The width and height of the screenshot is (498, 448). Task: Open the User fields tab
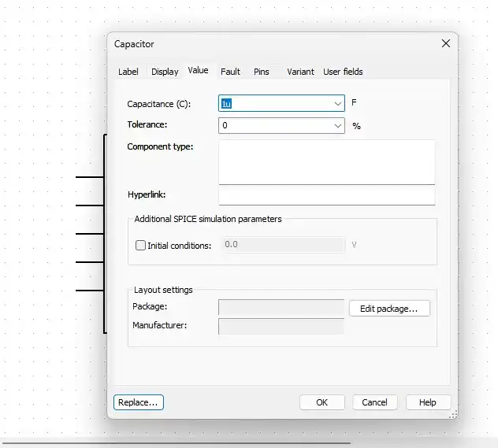343,72
